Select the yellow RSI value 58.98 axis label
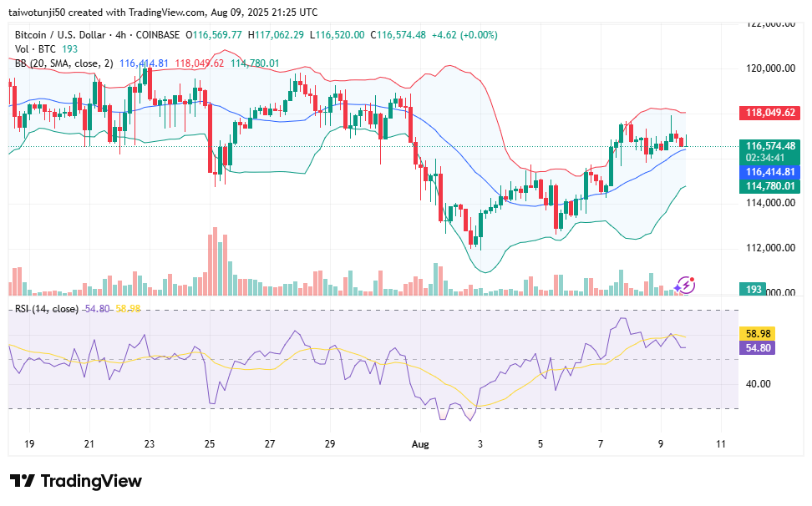 pyautogui.click(x=757, y=334)
